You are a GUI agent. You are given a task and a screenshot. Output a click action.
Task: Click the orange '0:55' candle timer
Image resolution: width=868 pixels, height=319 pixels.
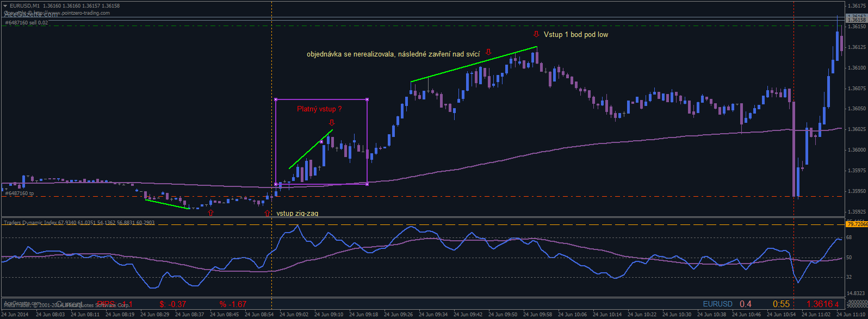pos(781,304)
